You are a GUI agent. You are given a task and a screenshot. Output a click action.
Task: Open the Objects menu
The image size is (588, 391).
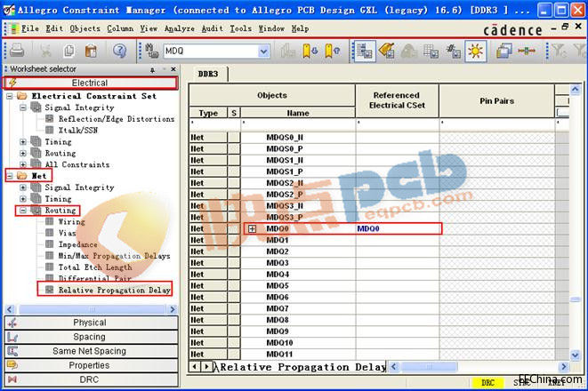(x=85, y=28)
